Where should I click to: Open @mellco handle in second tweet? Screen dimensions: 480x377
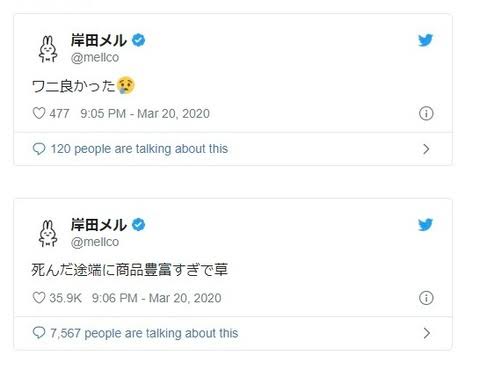[95, 242]
